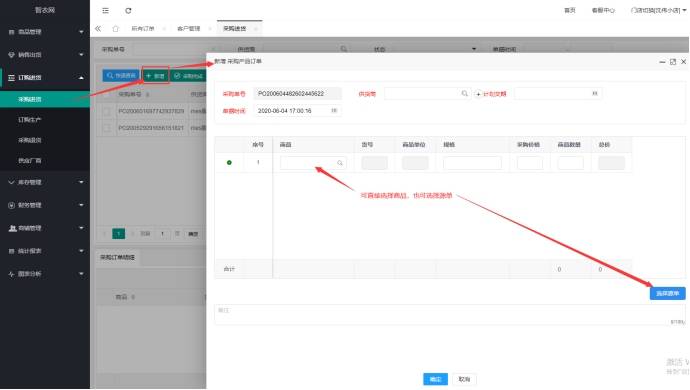This screenshot has height=390, width=690.
Task: Click the green dot icon on table row 1
Action: click(229, 162)
